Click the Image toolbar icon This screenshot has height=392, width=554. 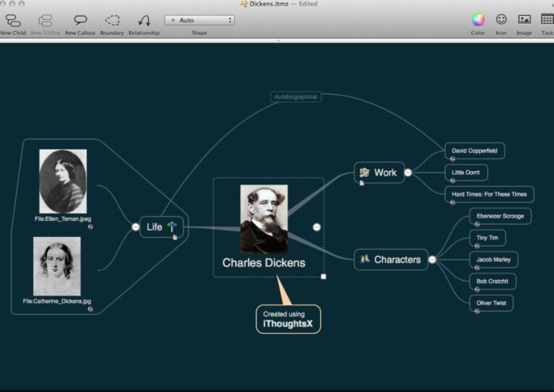click(x=524, y=20)
